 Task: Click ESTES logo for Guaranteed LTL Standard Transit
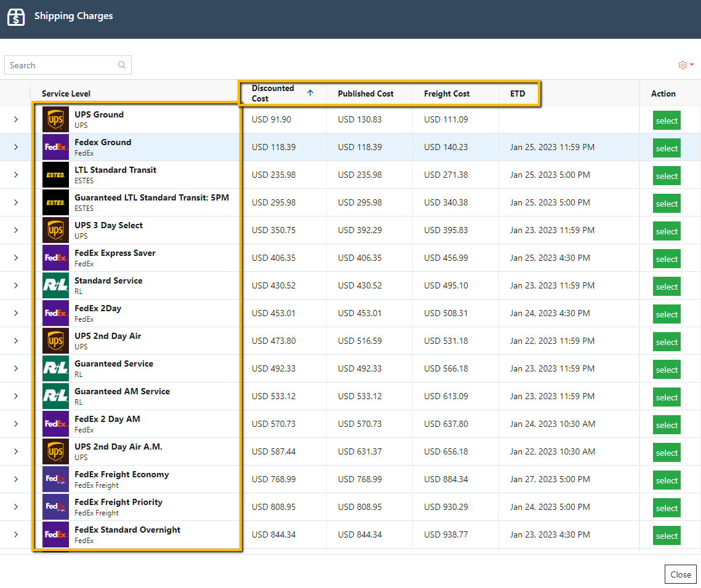[55, 202]
